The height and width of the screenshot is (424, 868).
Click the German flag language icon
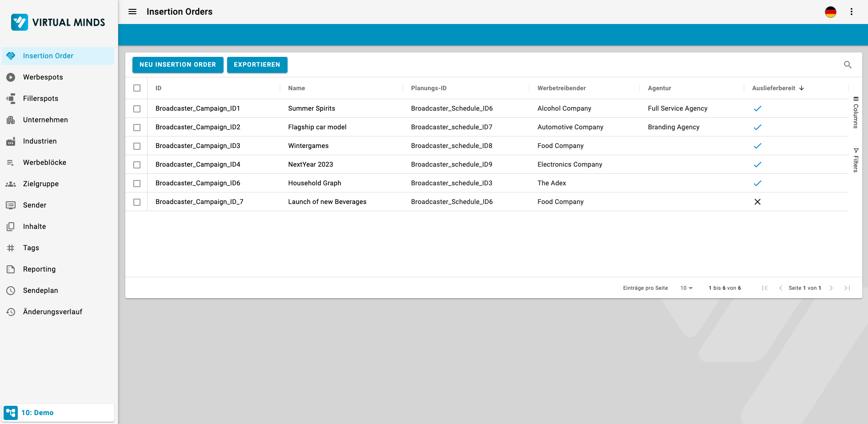tap(830, 12)
